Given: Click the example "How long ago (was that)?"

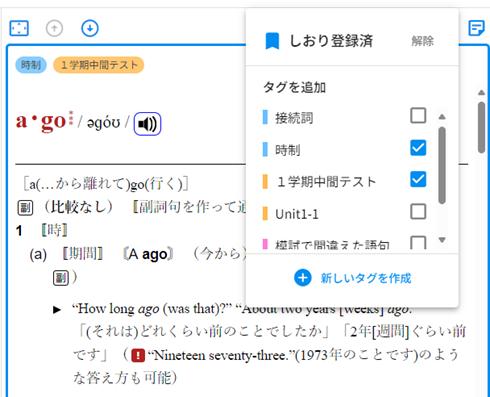Looking at the screenshot, I should click(x=152, y=309).
